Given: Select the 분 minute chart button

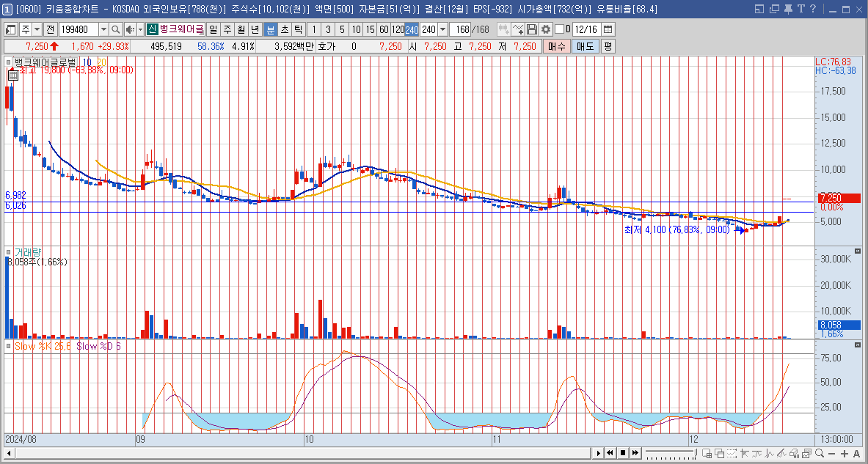Looking at the screenshot, I should tap(271, 29).
